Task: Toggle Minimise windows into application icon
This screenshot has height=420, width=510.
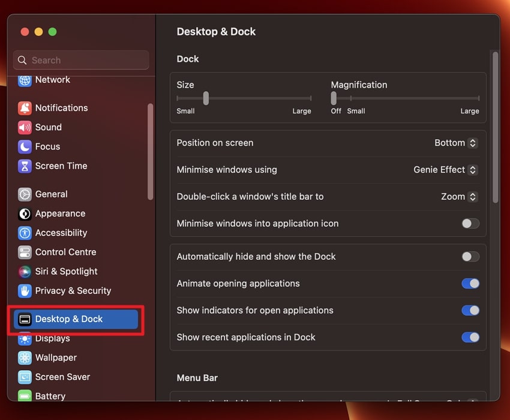Action: coord(470,223)
